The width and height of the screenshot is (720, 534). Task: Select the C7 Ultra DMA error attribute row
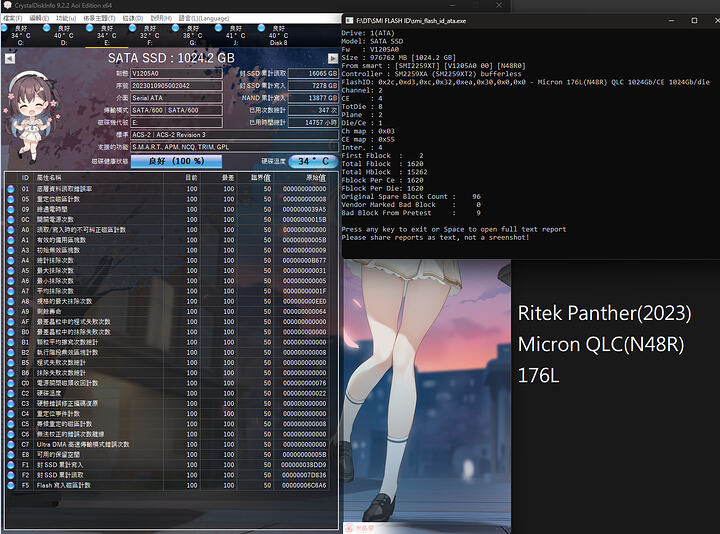tap(167, 444)
